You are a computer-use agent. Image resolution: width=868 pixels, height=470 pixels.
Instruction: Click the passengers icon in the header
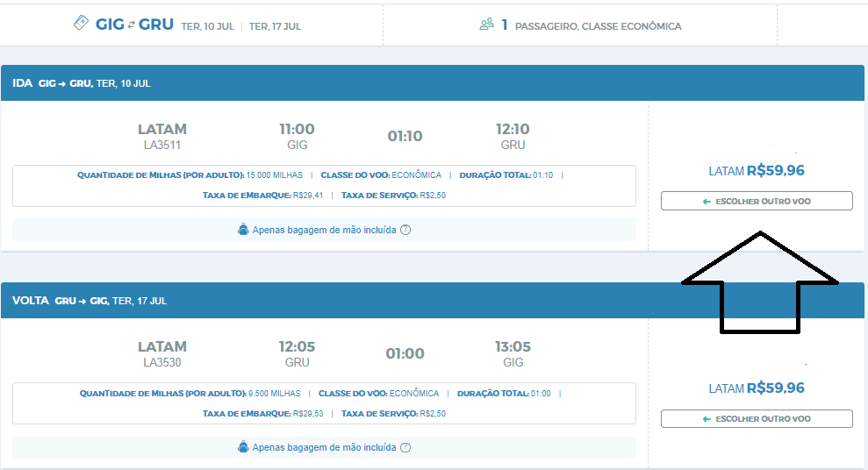(486, 25)
